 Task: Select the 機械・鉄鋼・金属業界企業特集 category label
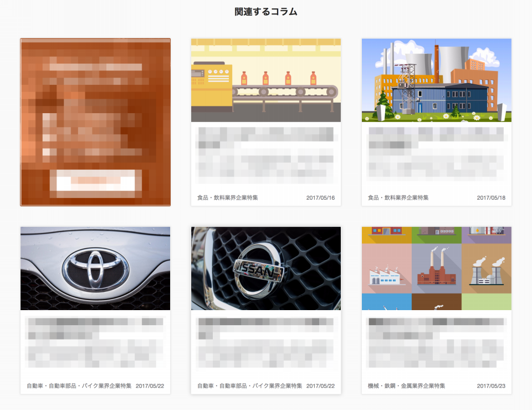point(406,386)
